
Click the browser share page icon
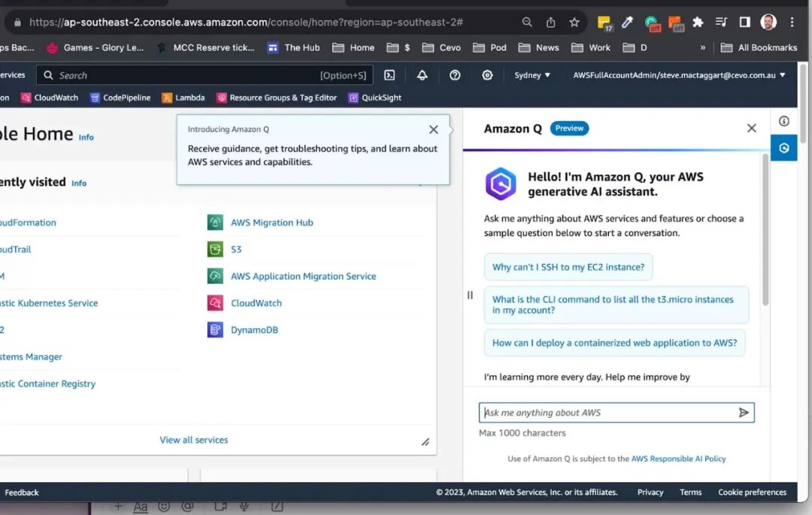(x=550, y=23)
